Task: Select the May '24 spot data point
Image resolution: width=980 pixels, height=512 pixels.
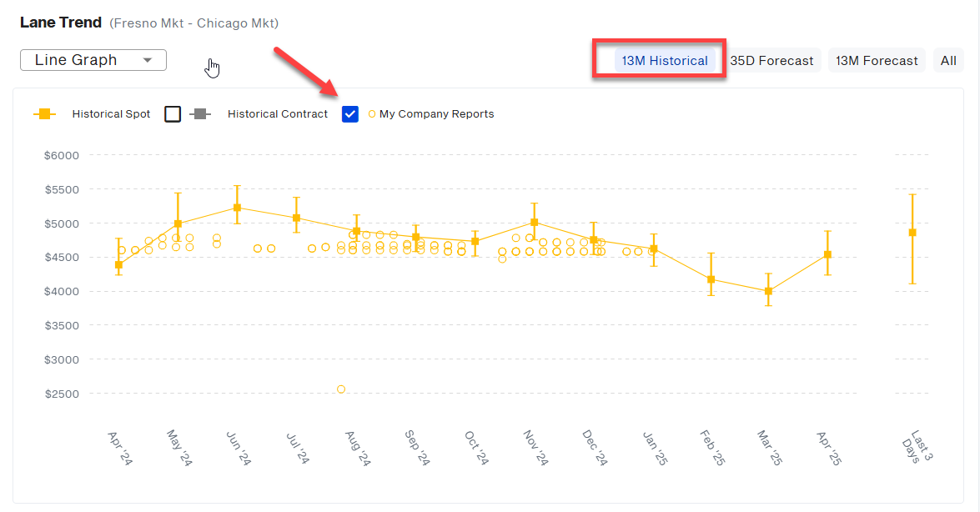Action: pos(178,223)
